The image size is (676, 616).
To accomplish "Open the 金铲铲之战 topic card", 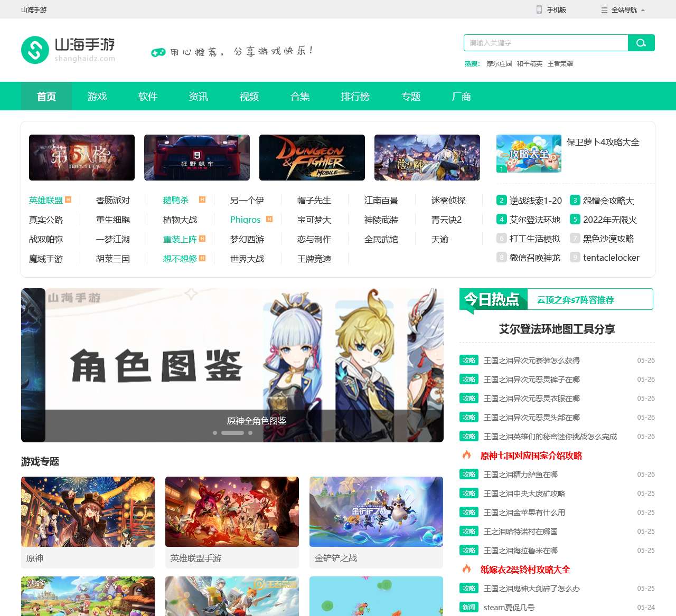I will point(376,523).
